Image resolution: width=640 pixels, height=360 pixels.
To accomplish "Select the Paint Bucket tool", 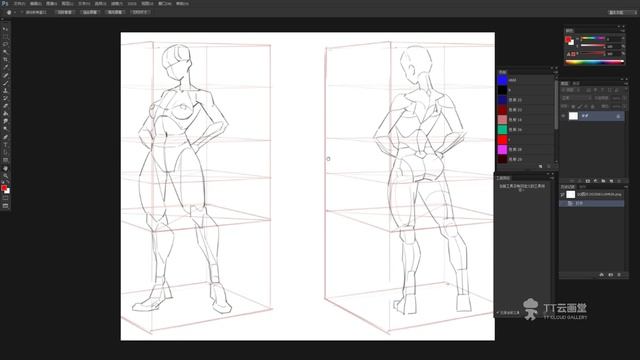I will 5,114.
